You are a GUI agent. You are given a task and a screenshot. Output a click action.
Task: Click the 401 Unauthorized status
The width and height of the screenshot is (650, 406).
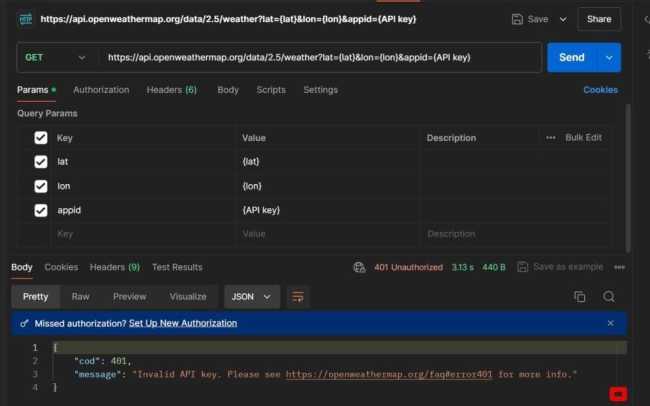tap(408, 267)
